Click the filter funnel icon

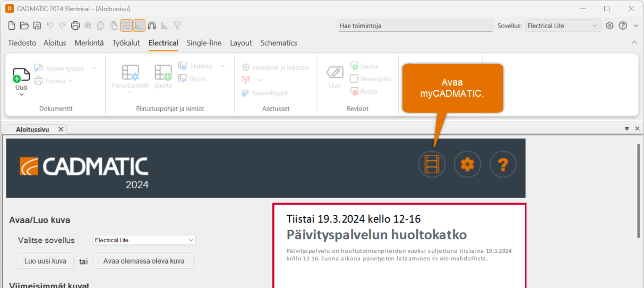pyautogui.click(x=177, y=26)
